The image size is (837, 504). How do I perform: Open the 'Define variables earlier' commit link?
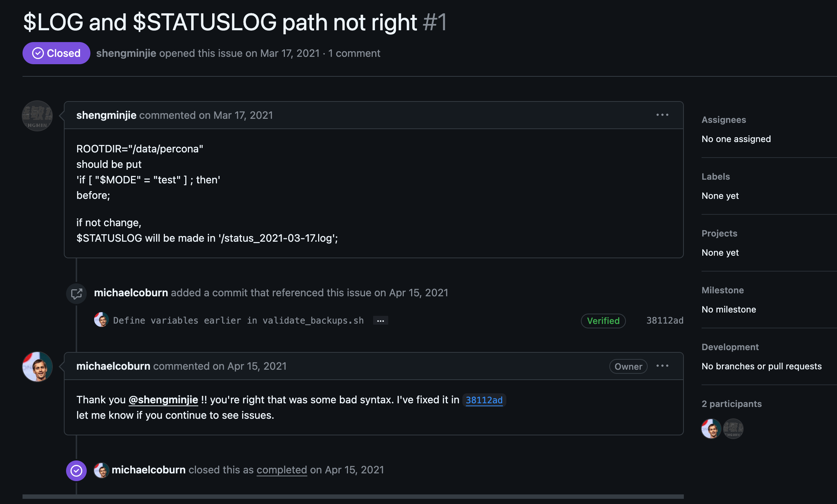[x=238, y=320]
